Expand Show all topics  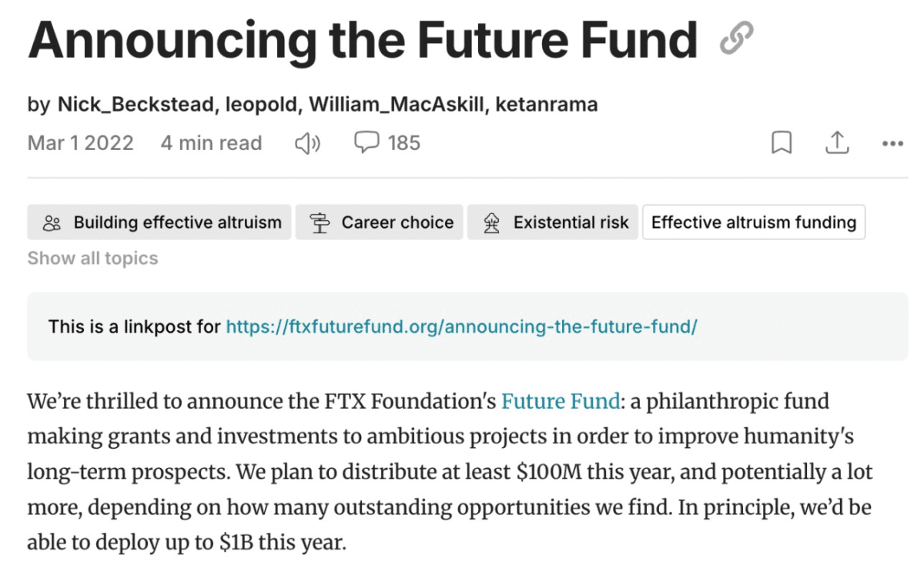92,259
